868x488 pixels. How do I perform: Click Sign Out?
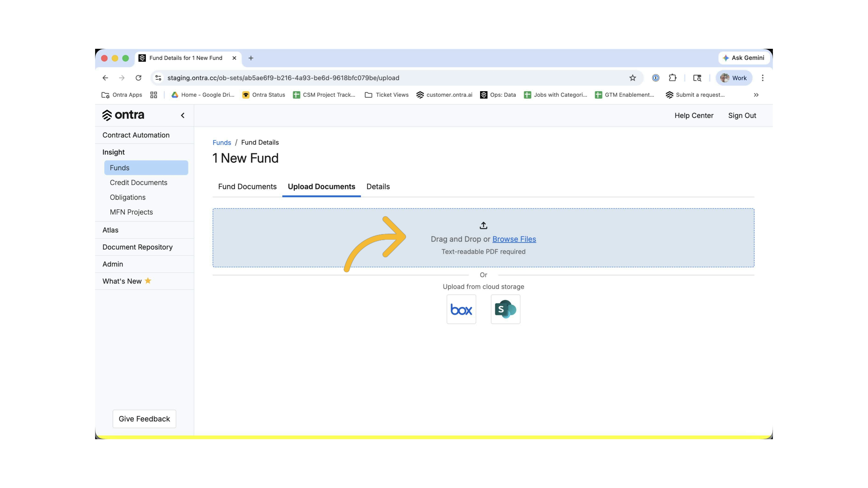point(742,115)
